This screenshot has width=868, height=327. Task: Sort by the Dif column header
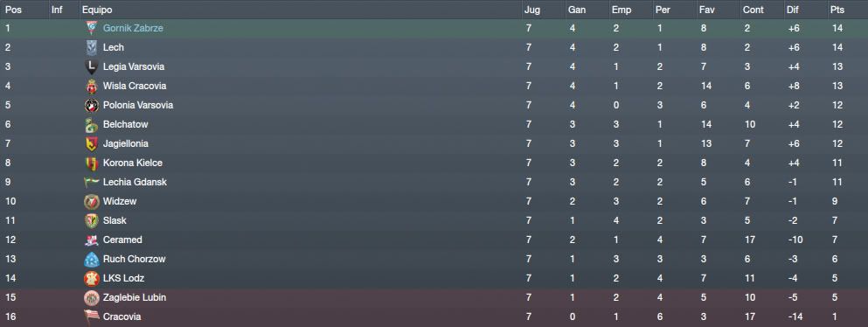point(792,10)
